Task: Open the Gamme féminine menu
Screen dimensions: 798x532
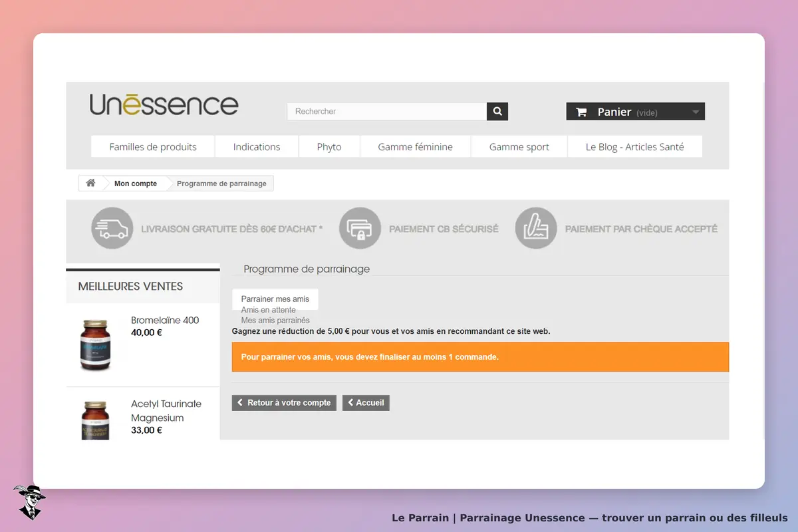Action: coord(416,147)
